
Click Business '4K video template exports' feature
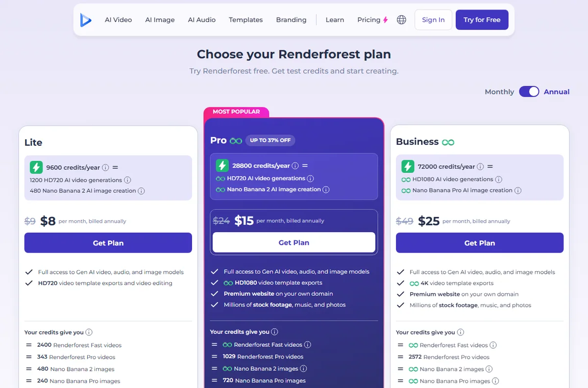click(451, 283)
